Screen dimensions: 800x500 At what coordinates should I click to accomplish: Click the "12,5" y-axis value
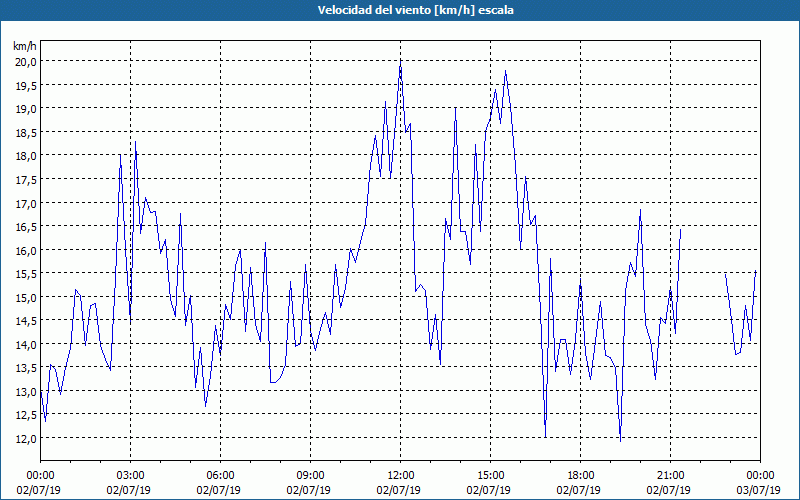coord(27,415)
